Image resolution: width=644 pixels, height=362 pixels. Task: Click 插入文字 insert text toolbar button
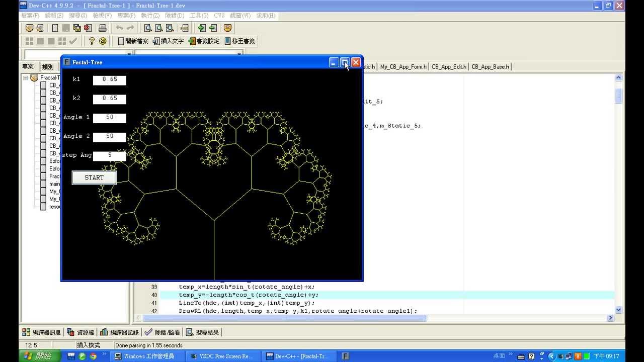pyautogui.click(x=169, y=41)
